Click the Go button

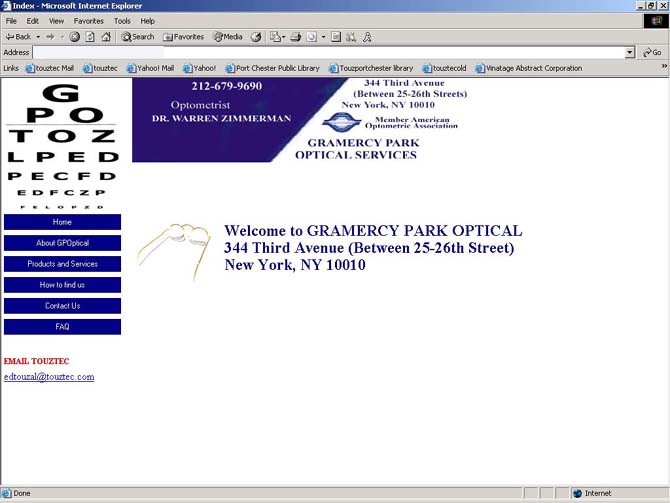(652, 53)
